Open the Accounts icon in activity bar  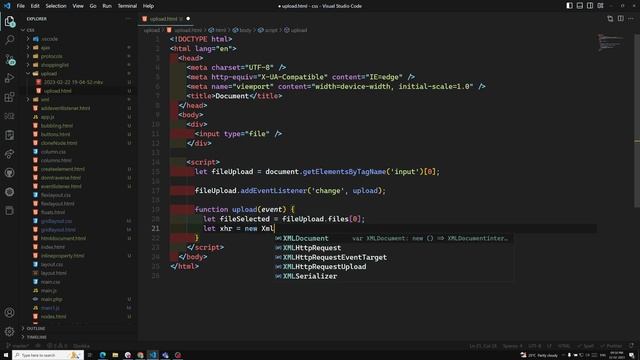click(9, 312)
